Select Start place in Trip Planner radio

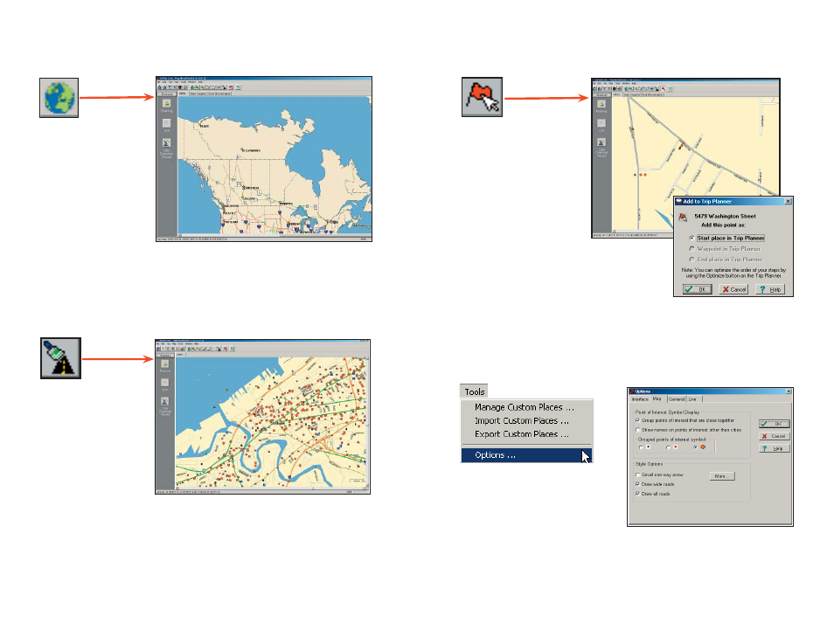[692, 239]
